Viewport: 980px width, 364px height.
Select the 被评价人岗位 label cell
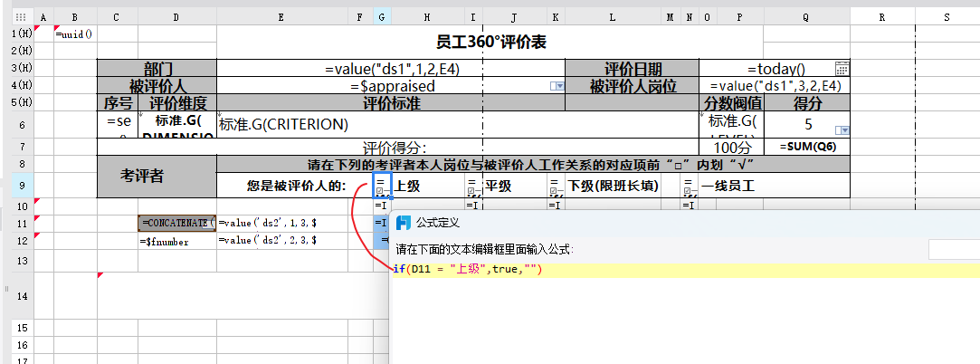[632, 86]
